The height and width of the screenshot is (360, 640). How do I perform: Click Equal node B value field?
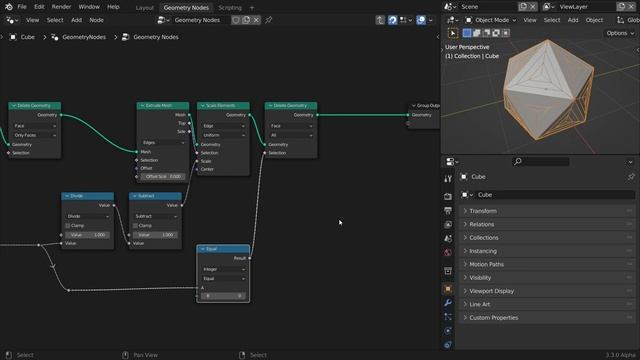click(223, 296)
